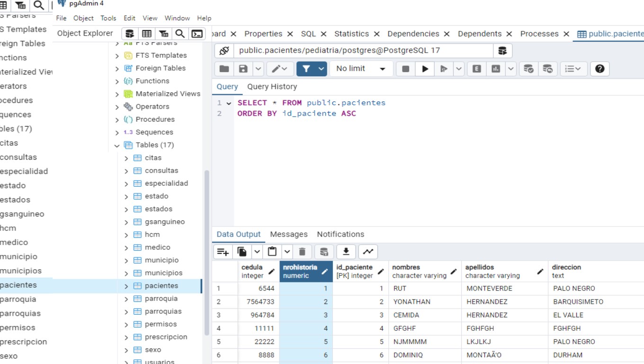The height and width of the screenshot is (364, 644).
Task: Open the Help menu
Action: tap(204, 18)
